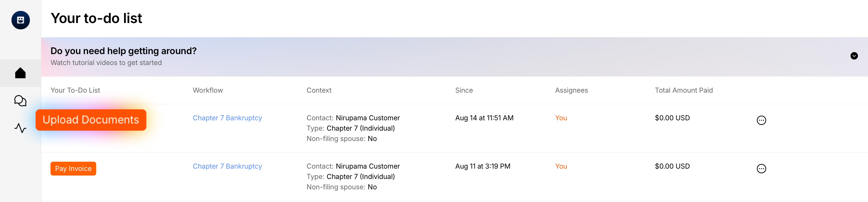Click the Pay Invoice button
This screenshot has height=202, width=868.
click(73, 169)
